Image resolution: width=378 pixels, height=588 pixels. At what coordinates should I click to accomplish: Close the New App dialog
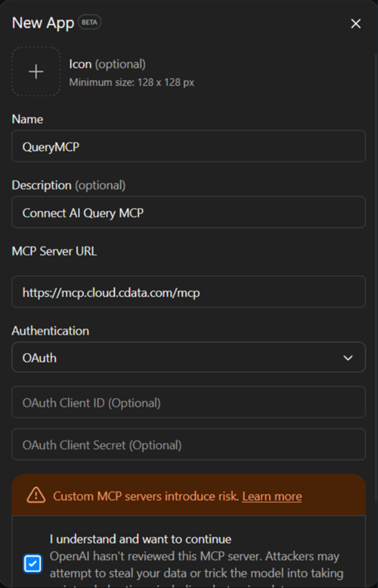(x=356, y=23)
